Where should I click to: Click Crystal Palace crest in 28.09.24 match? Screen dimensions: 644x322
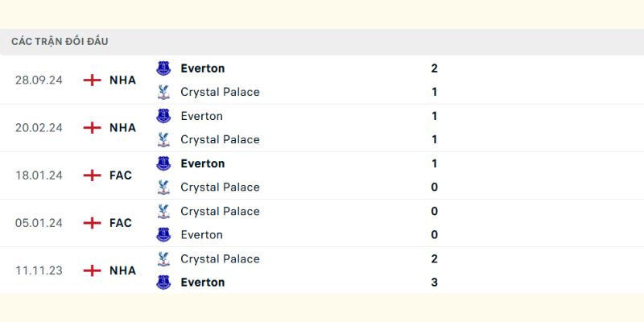coord(163,92)
